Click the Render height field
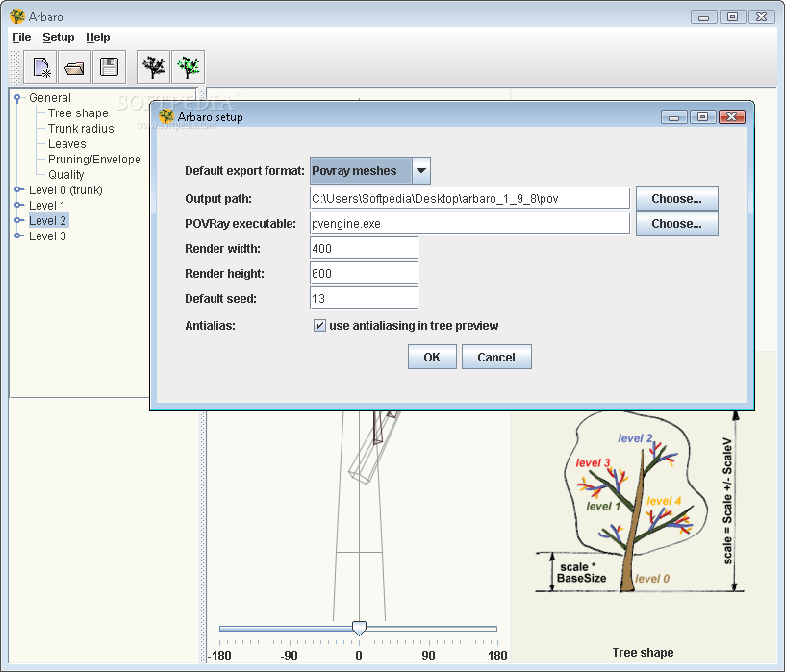 coord(364,273)
